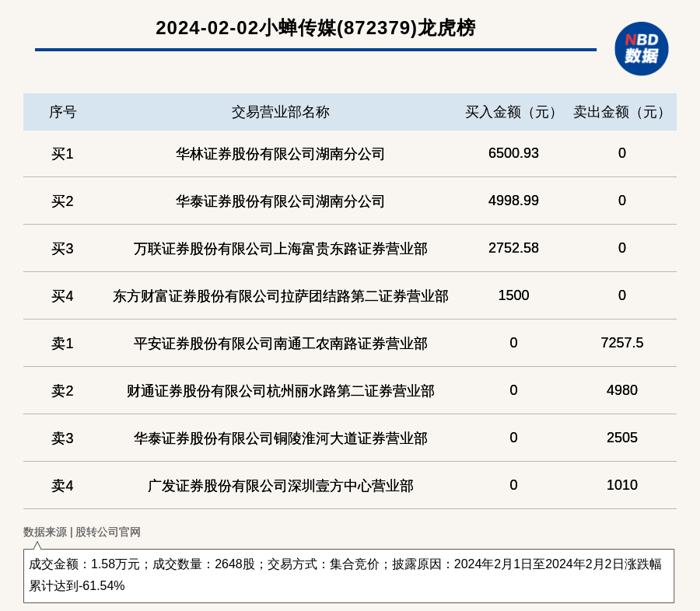Click the sell amount 4980

(x=622, y=389)
